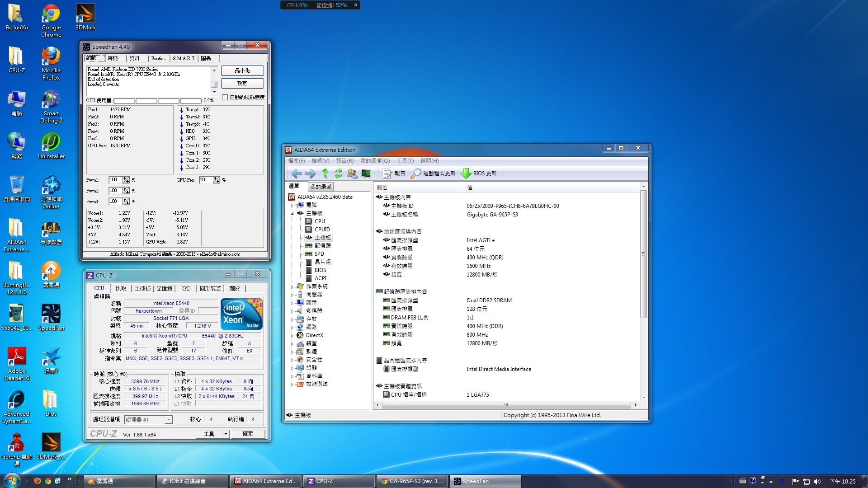Screen dimensions: 868x488
Task: Open Mozilla Firefox desktop icon
Action: [51, 64]
